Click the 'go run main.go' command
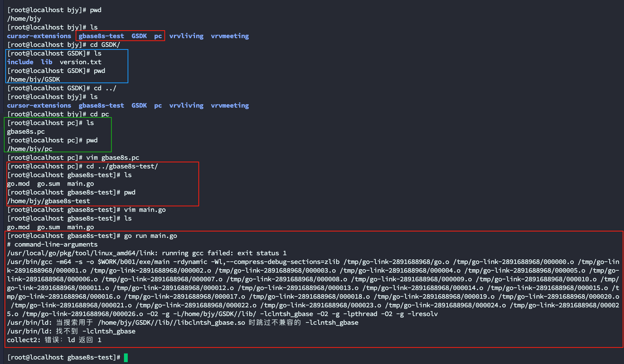 [150, 236]
